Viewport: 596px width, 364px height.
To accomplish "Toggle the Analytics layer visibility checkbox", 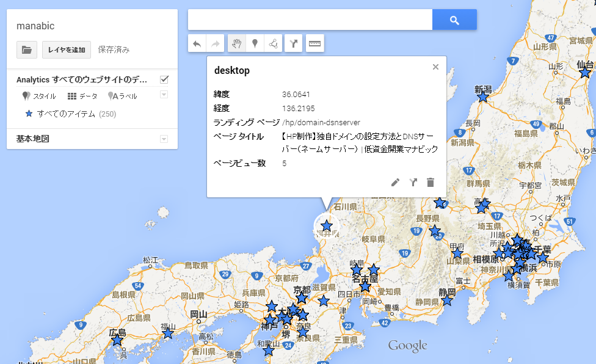I will [164, 79].
